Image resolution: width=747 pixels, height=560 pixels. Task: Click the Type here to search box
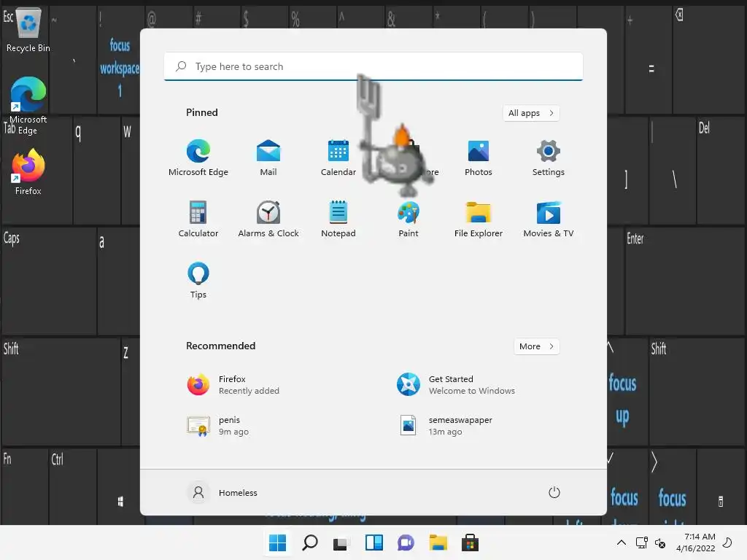(373, 66)
